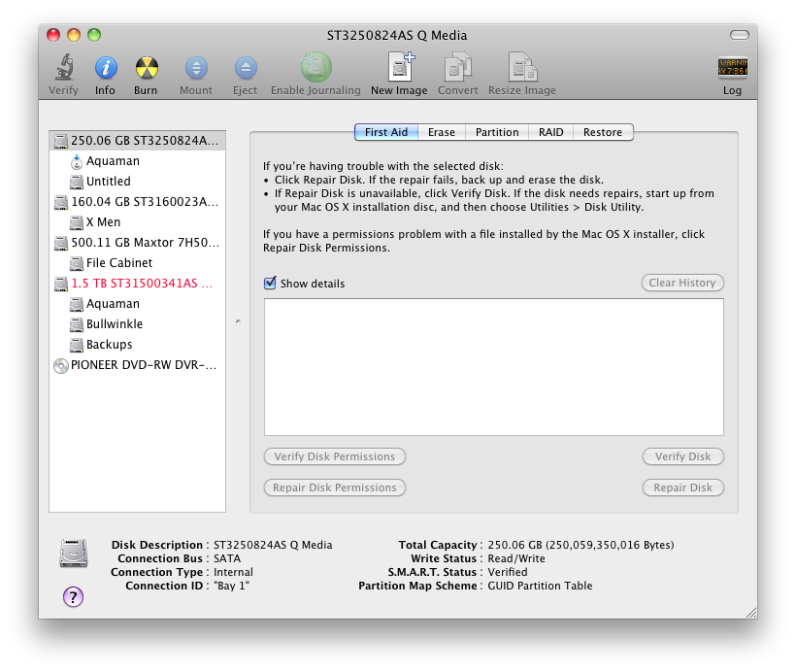Select the 500.11 GB Maxtor disk

point(138,242)
